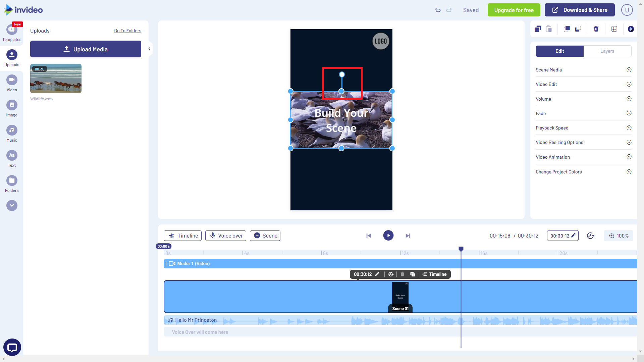Play the video from the timeline controls
644x362 pixels.
coord(388,236)
